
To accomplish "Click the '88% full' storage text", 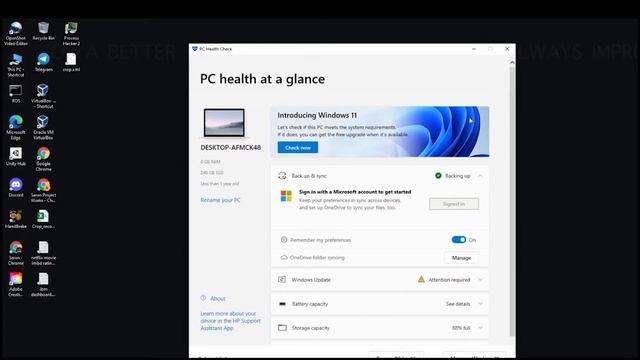I will click(x=461, y=328).
